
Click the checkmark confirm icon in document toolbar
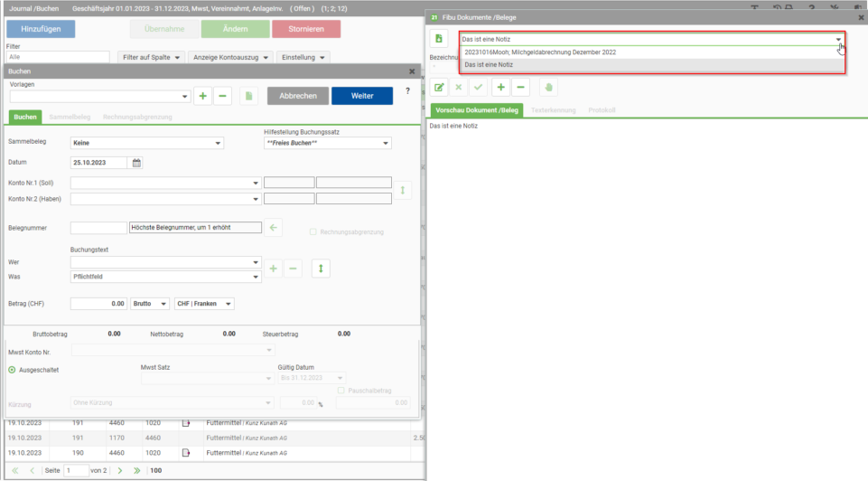point(479,88)
